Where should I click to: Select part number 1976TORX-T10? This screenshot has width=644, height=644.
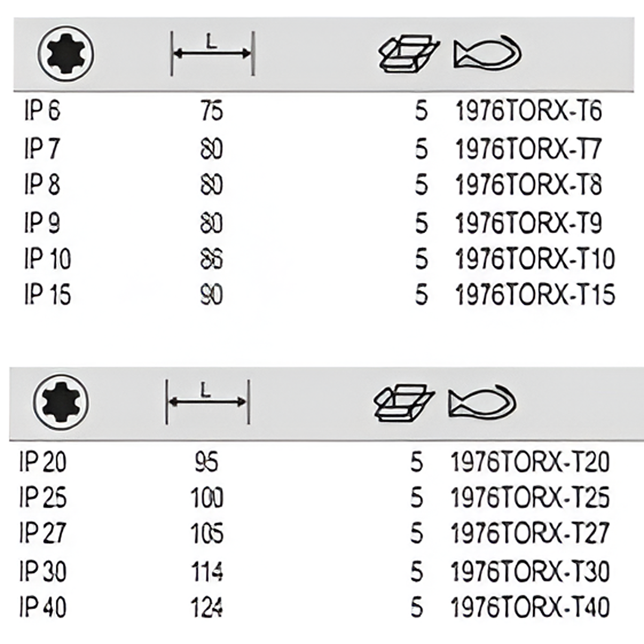[x=535, y=259]
